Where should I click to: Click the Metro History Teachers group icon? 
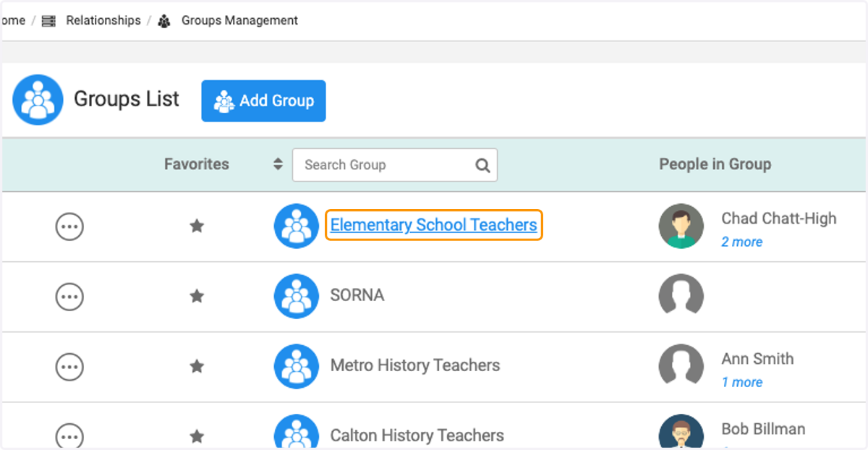pos(297,366)
